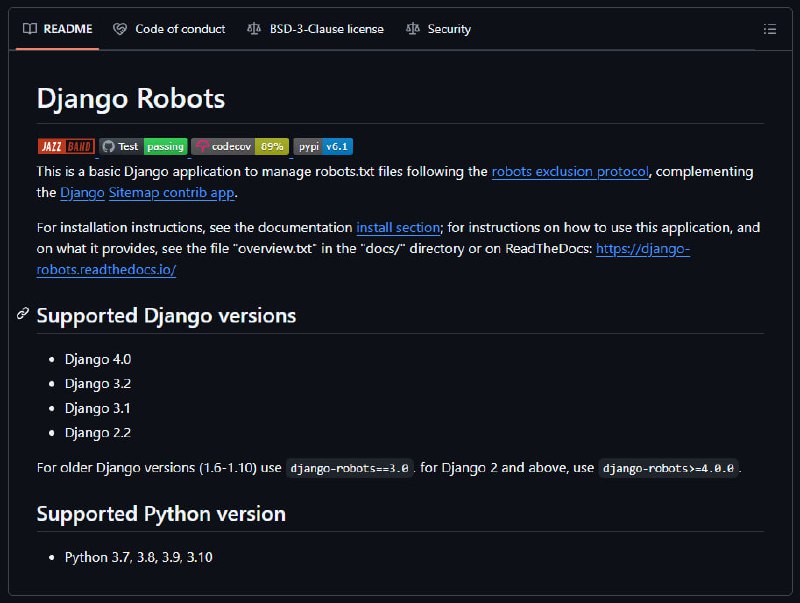
Task: Open the README outline list icon
Action: [x=769, y=29]
